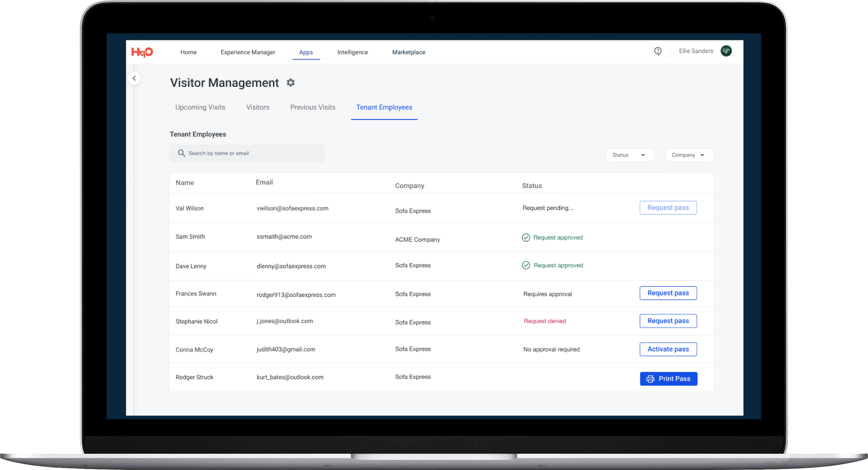Image resolution: width=868 pixels, height=470 pixels.
Task: Expand the Company filter dropdown
Action: coord(689,155)
